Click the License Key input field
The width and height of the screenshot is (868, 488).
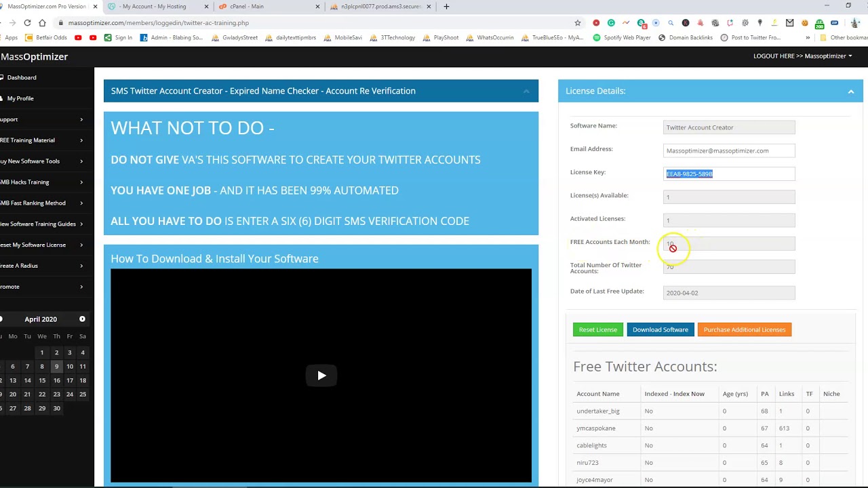tap(729, 174)
